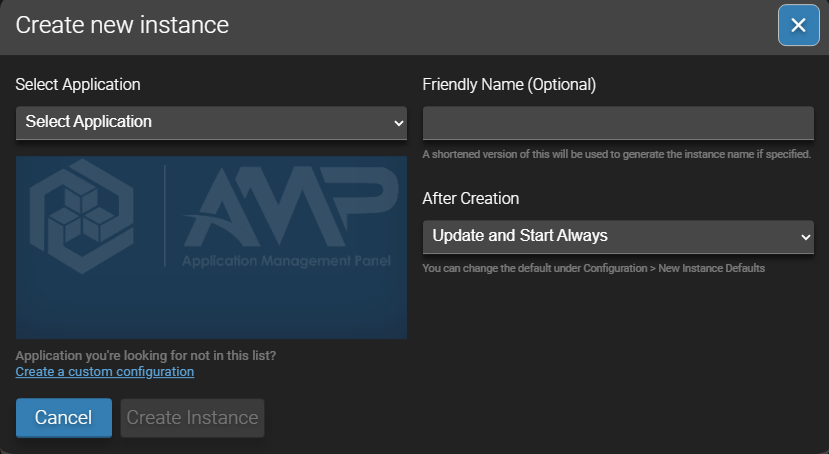Open the Create a custom configuration link
Viewport: 829px width, 454px height.
(x=105, y=372)
